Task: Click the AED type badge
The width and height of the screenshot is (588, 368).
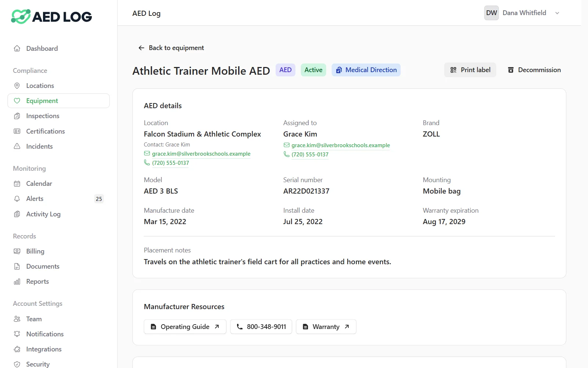Action: click(x=286, y=70)
